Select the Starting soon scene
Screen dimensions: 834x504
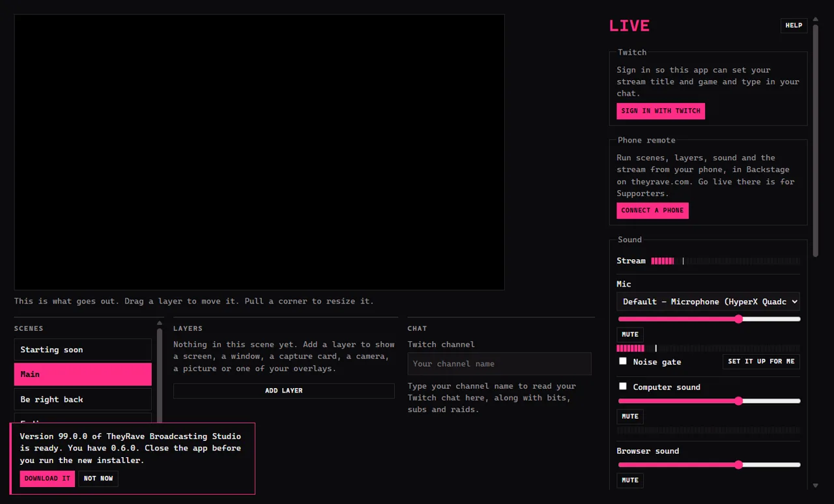click(x=83, y=350)
